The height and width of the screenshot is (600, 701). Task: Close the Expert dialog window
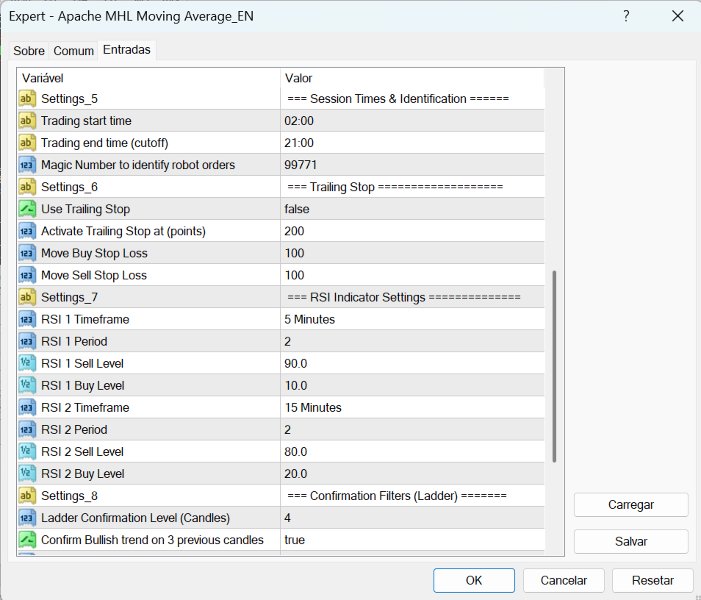(678, 17)
